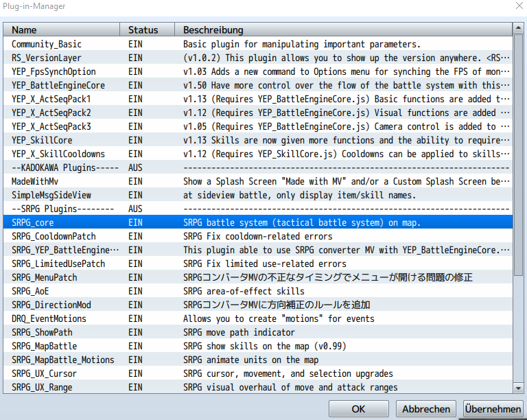527x420 pixels.
Task: Click the AUS status of KADOKAWA Plugins
Action: tap(135, 167)
